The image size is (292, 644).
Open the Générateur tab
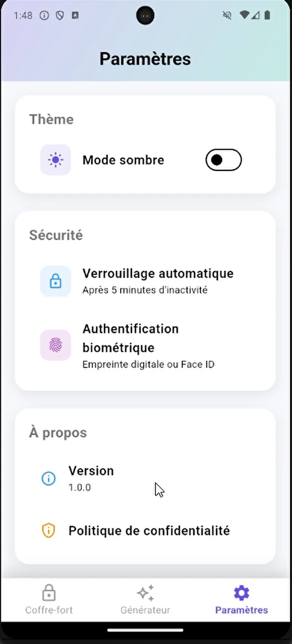tap(145, 600)
